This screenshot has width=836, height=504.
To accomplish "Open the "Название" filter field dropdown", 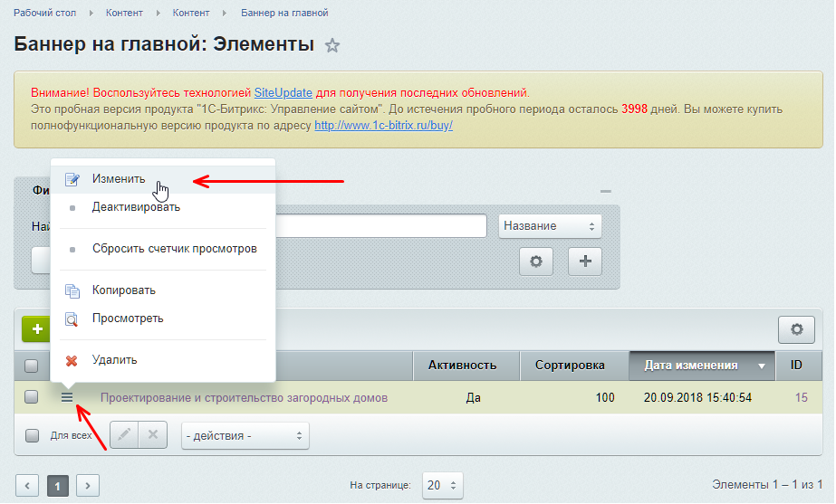I will click(550, 226).
